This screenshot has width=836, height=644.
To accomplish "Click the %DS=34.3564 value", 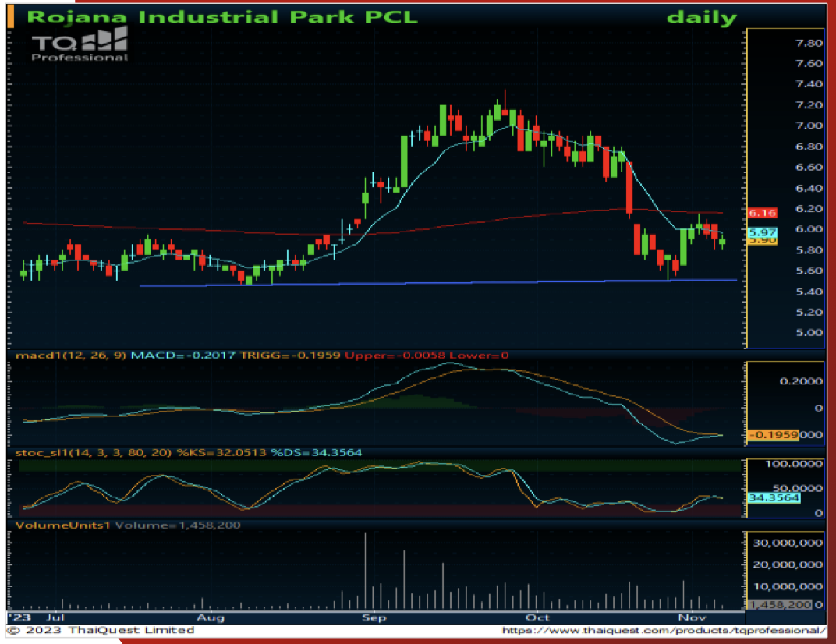I will (x=316, y=453).
